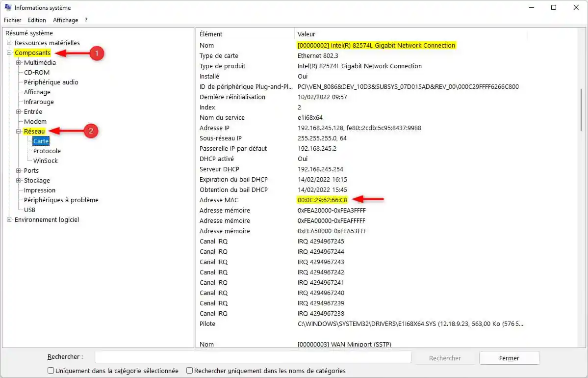Select the MAC address value 00:0C:29:62:66:C8
This screenshot has width=588, height=378.
323,200
